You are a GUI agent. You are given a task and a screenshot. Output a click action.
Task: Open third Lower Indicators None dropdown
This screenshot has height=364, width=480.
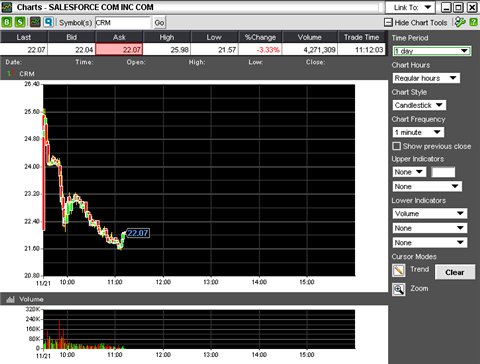click(430, 242)
